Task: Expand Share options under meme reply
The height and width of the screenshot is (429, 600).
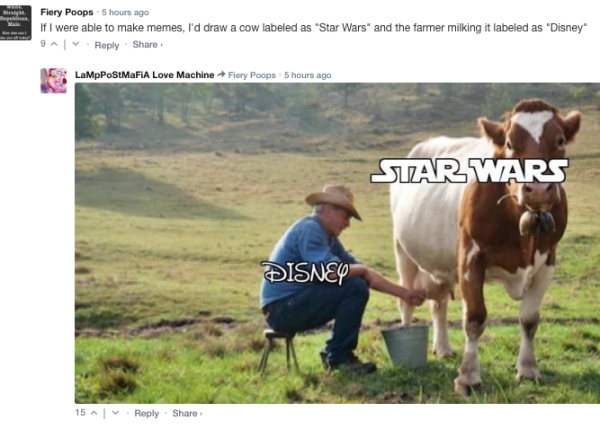Action: pyautogui.click(x=188, y=413)
